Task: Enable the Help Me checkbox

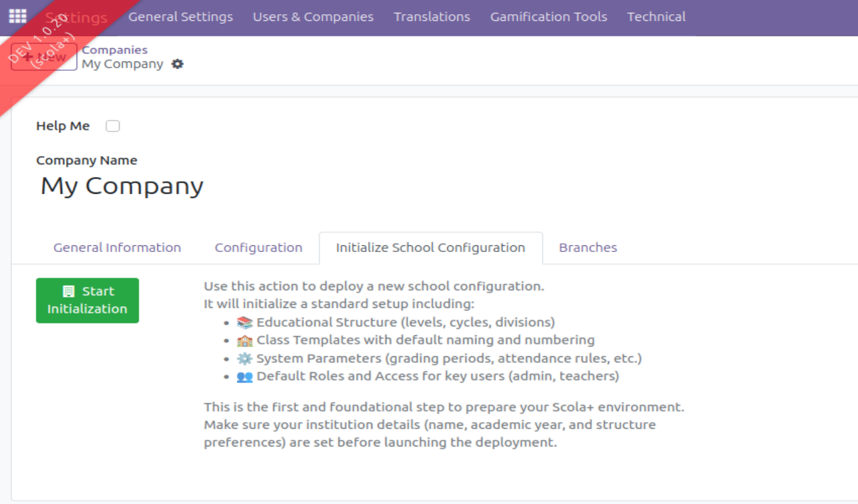Action: point(113,126)
